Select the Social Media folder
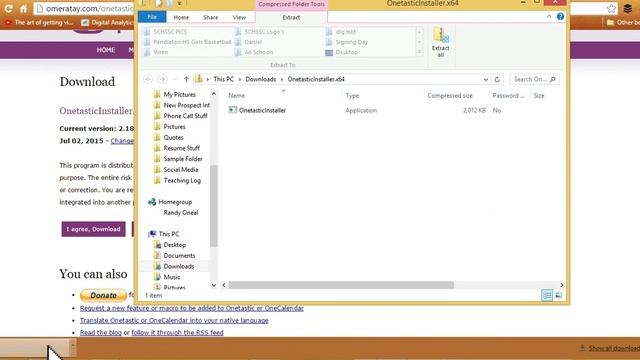Viewport: 640px width, 360px height. pos(181,169)
